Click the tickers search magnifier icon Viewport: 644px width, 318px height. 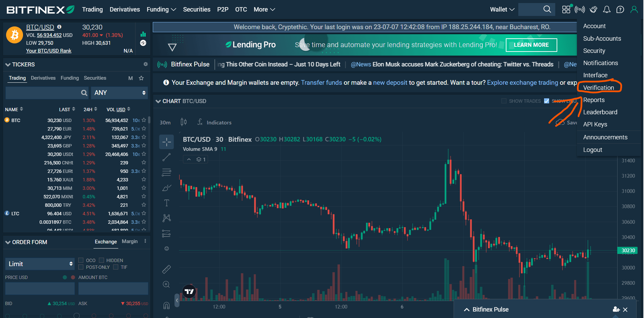[x=84, y=93]
